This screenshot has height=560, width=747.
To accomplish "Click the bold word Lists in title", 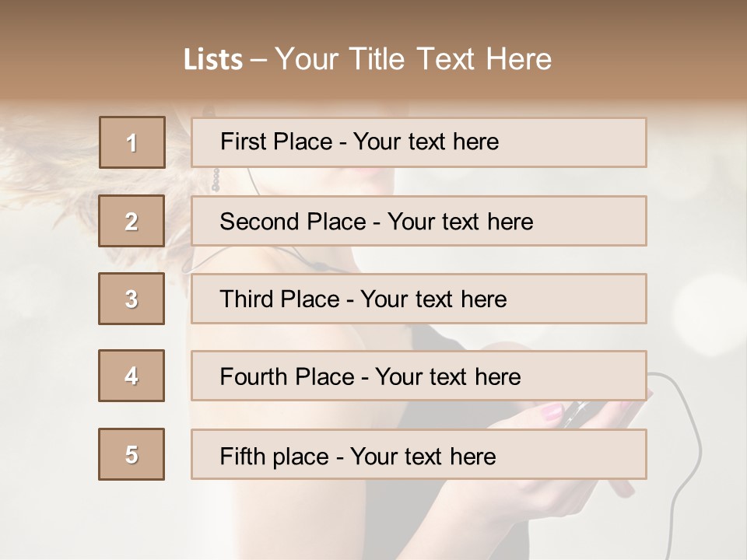I will pos(213,60).
